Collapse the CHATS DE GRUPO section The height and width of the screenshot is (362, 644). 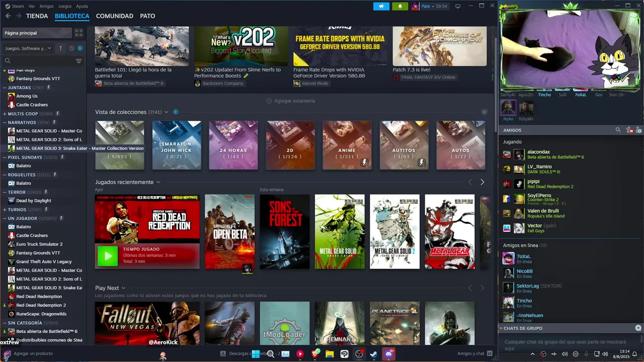501,328
